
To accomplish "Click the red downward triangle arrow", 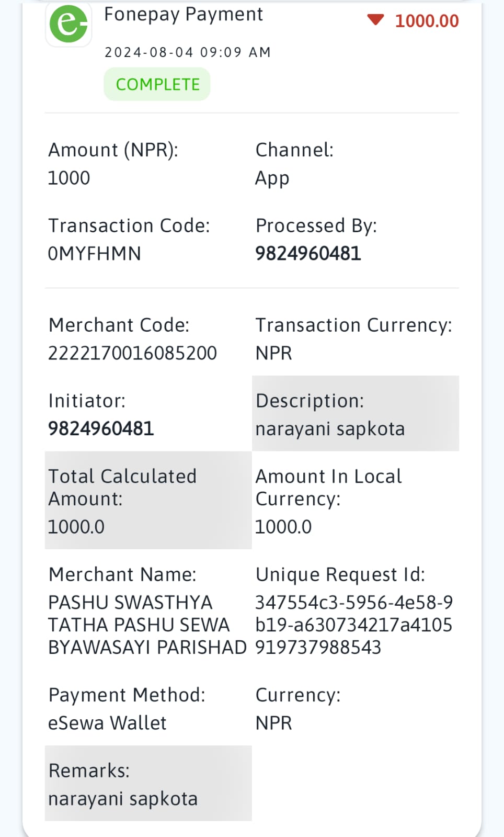I will coord(375,20).
